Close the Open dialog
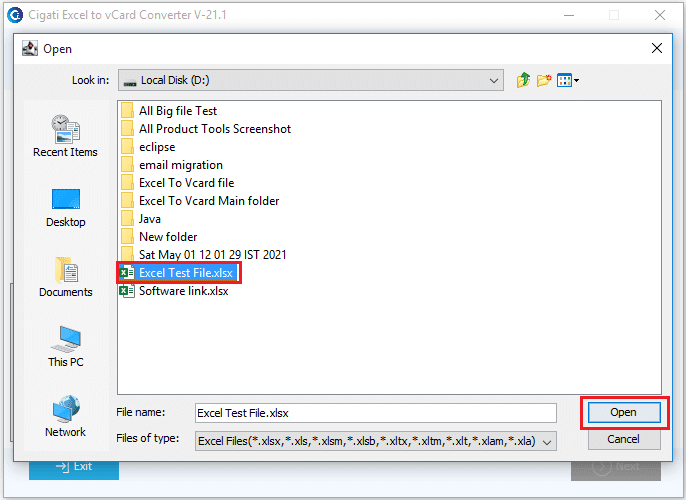The image size is (686, 500). coord(657,48)
